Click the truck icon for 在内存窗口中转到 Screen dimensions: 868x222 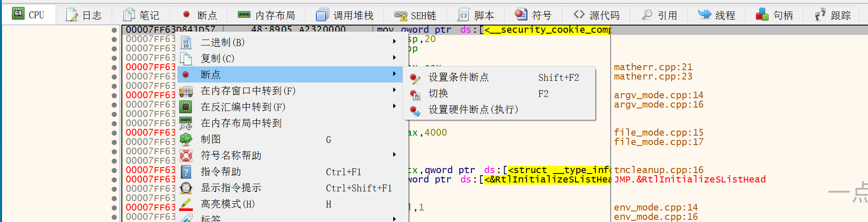[186, 91]
